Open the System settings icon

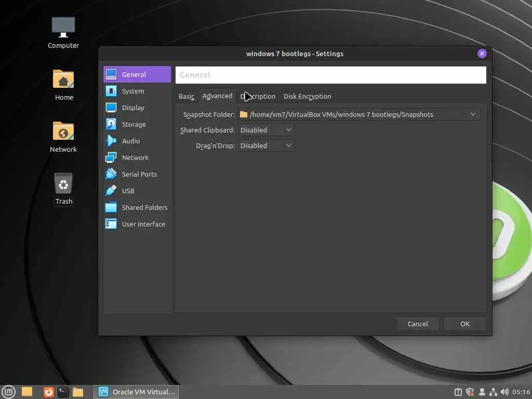(111, 91)
